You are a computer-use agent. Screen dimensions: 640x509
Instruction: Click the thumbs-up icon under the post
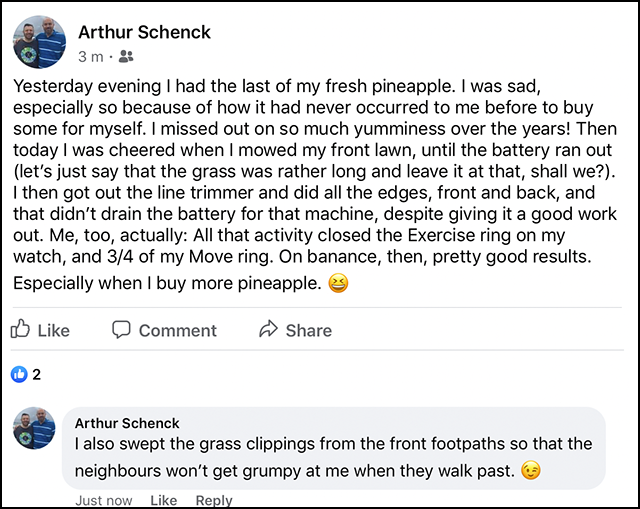(x=20, y=330)
